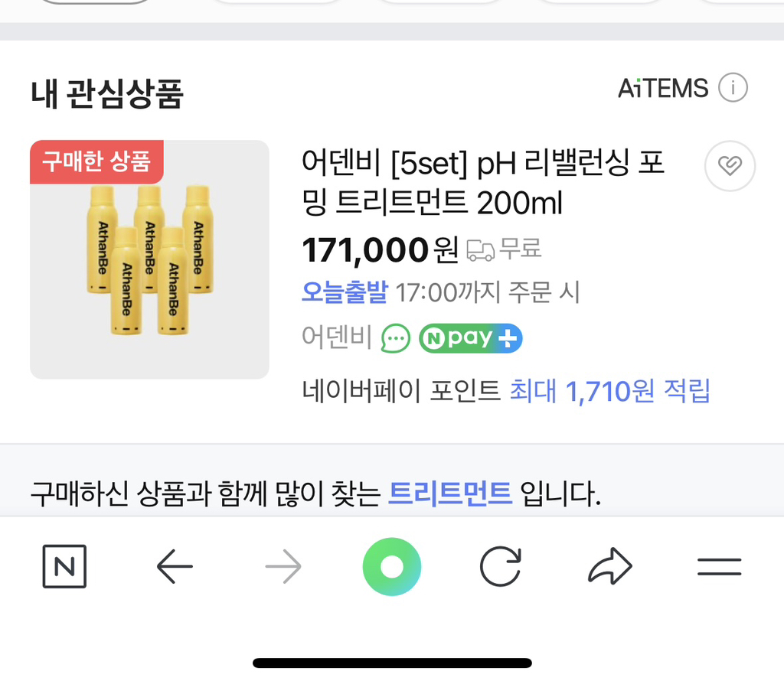Open the browser menu with the hamburger icon

[718, 566]
